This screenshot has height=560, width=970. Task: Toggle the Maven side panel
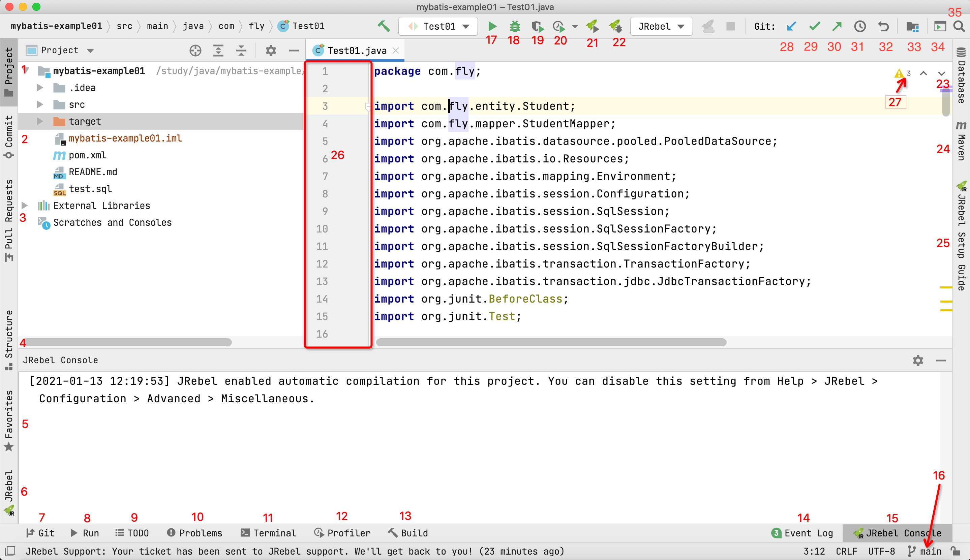point(961,141)
